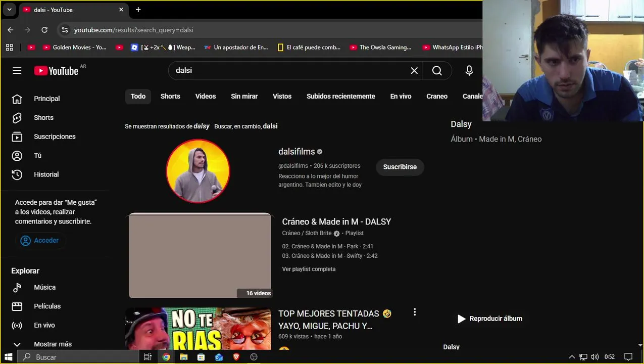644x364 pixels.
Task: Open The Owsla Gaming bookmark
Action: (x=380, y=48)
